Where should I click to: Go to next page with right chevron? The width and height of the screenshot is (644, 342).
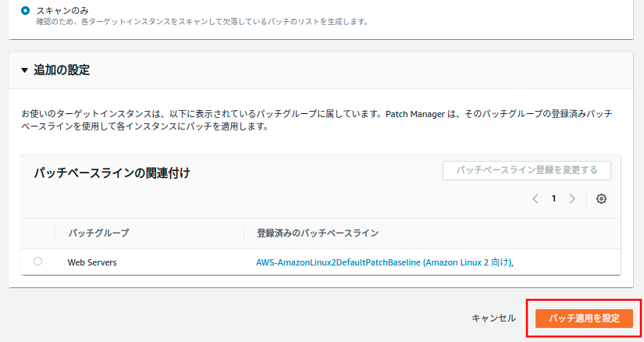click(572, 198)
